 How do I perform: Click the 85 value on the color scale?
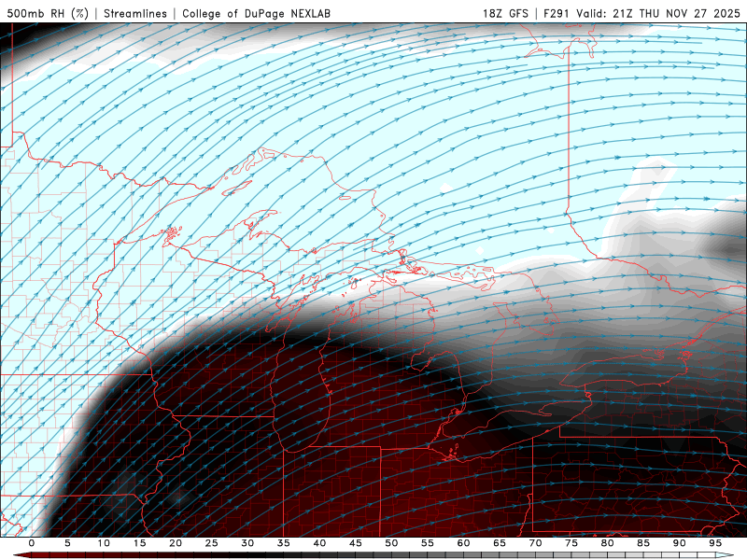pyautogui.click(x=643, y=543)
